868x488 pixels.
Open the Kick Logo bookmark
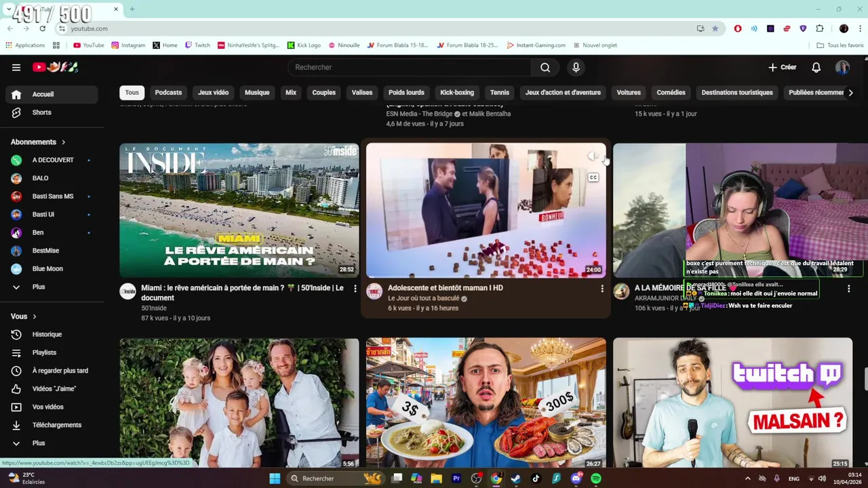click(x=304, y=45)
